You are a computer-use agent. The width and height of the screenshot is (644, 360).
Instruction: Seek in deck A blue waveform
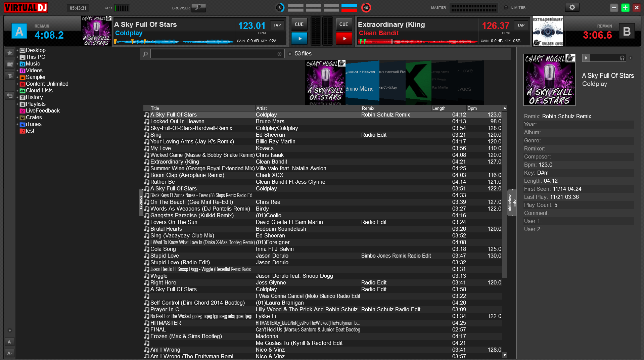coord(174,42)
